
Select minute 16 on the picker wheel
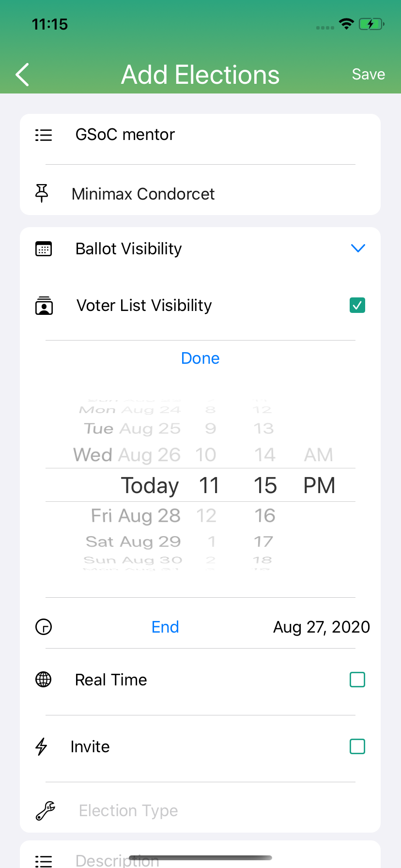pos(265,516)
